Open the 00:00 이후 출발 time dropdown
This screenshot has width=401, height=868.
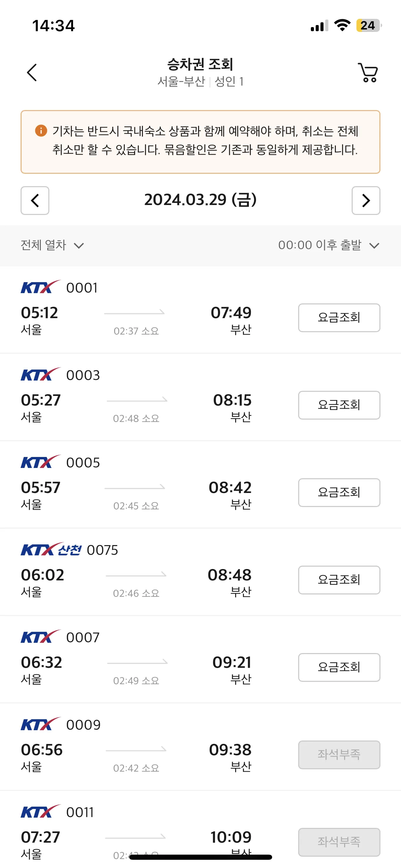(x=329, y=245)
